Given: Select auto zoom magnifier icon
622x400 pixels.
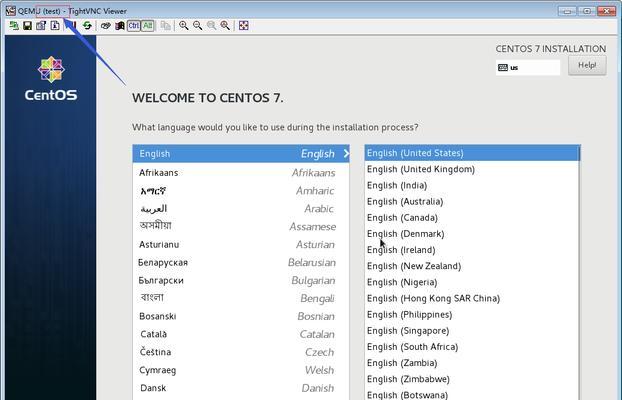Looking at the screenshot, I should [x=225, y=26].
